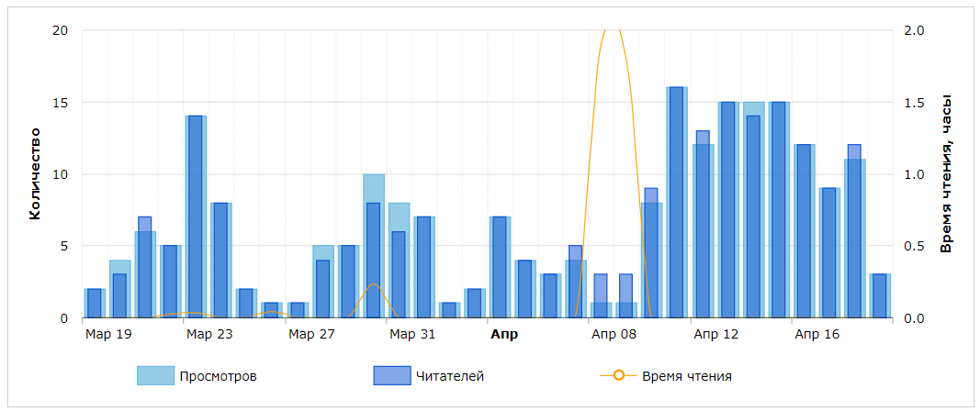Click the Количество left axis title
The height and width of the screenshot is (411, 980).
[35, 173]
